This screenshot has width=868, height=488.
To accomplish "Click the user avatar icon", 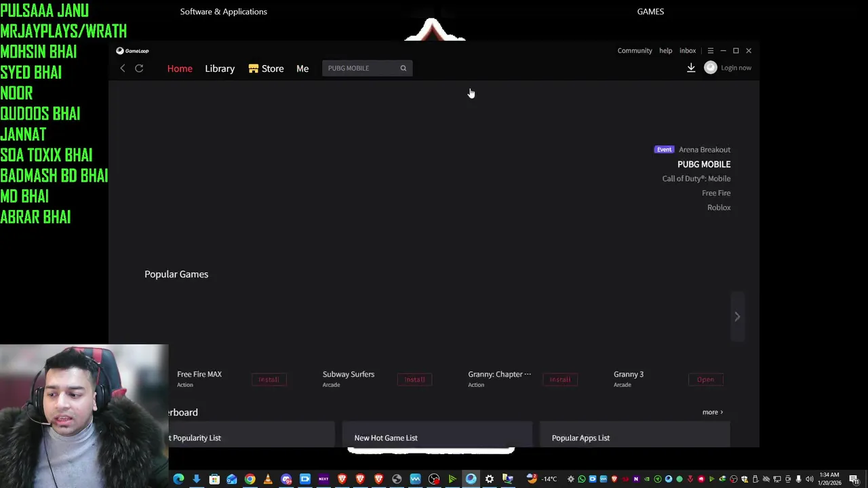I will point(710,68).
